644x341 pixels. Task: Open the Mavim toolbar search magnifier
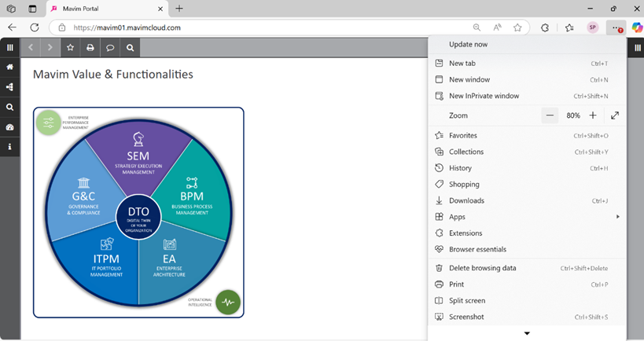click(x=131, y=48)
